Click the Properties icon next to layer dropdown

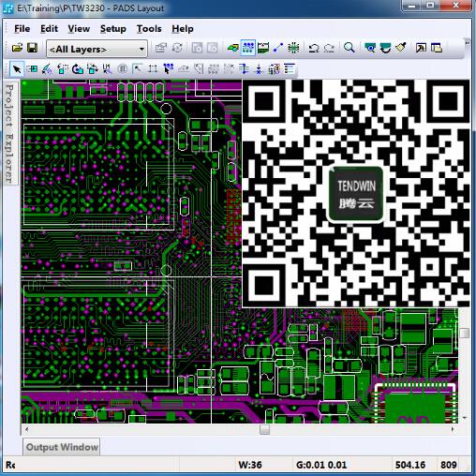click(161, 48)
